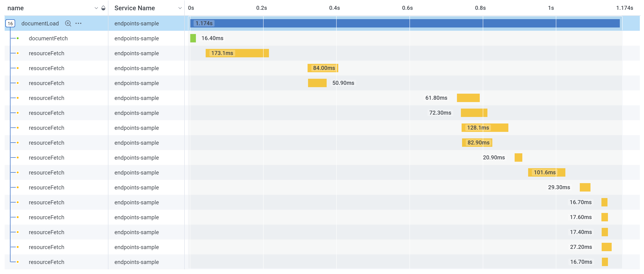Click the 0.4s timeline axis label
This screenshot has height=274, width=644.
[334, 8]
